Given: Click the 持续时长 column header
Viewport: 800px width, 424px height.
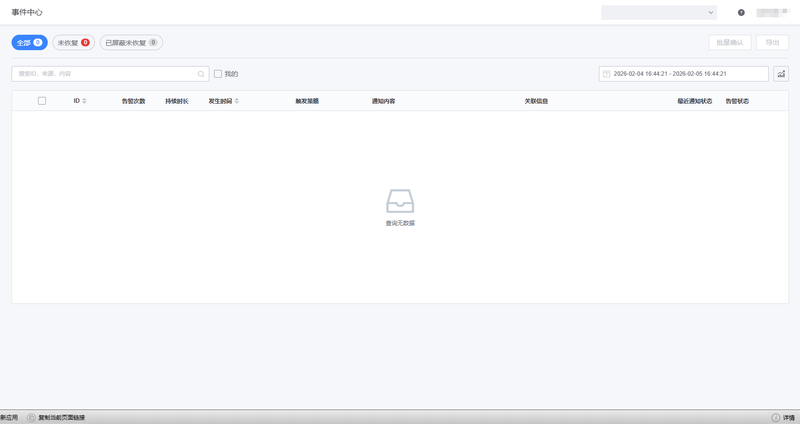Looking at the screenshot, I should [177, 101].
